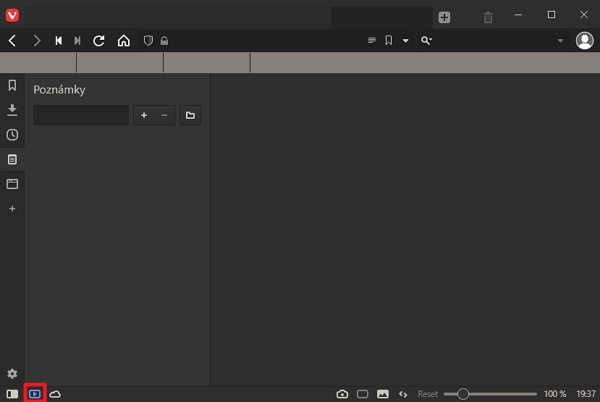Choose search engine via magnifier icon
600x402 pixels.
pos(426,40)
